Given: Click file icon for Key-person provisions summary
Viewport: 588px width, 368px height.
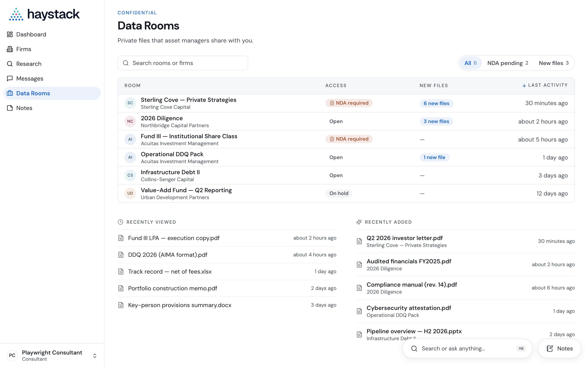Looking at the screenshot, I should 121,305.
